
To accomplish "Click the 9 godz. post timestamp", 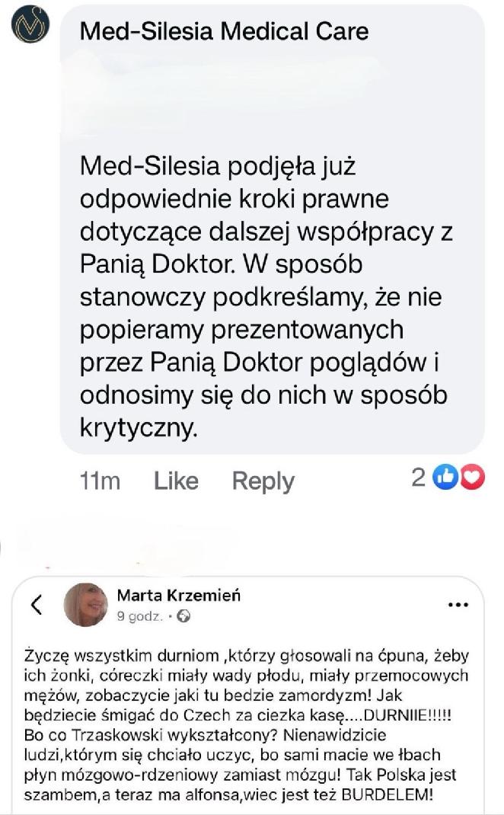I will (140, 616).
